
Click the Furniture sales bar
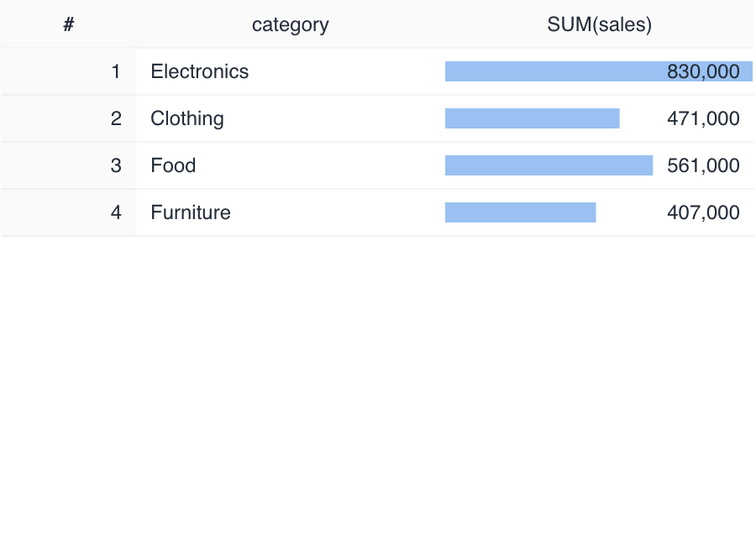pyautogui.click(x=520, y=213)
